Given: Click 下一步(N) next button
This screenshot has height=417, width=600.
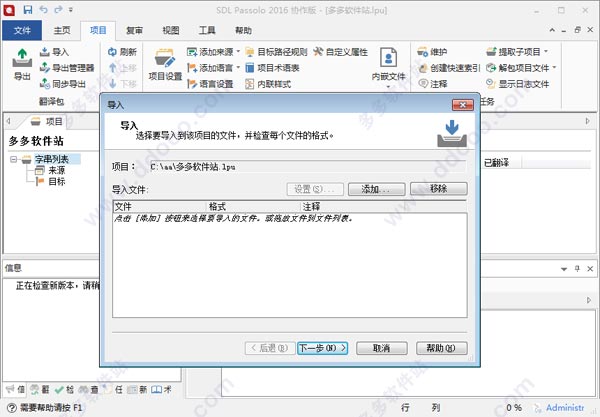Looking at the screenshot, I should pos(323,348).
